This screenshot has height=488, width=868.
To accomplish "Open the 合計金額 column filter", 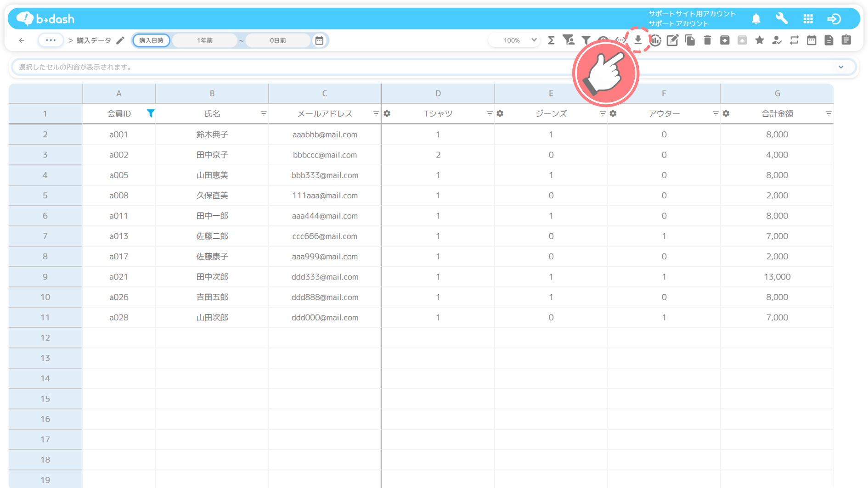I will tap(829, 113).
